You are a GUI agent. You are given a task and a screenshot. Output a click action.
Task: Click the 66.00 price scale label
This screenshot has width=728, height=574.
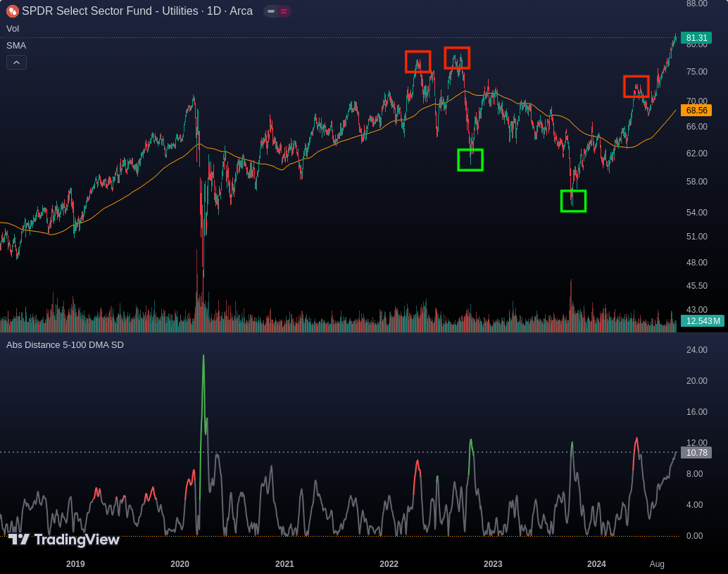click(696, 127)
